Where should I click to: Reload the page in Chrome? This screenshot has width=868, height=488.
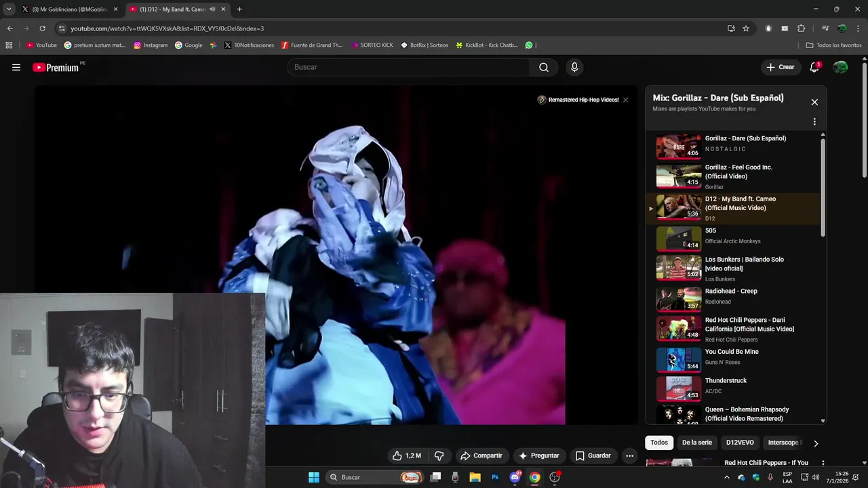click(x=42, y=28)
